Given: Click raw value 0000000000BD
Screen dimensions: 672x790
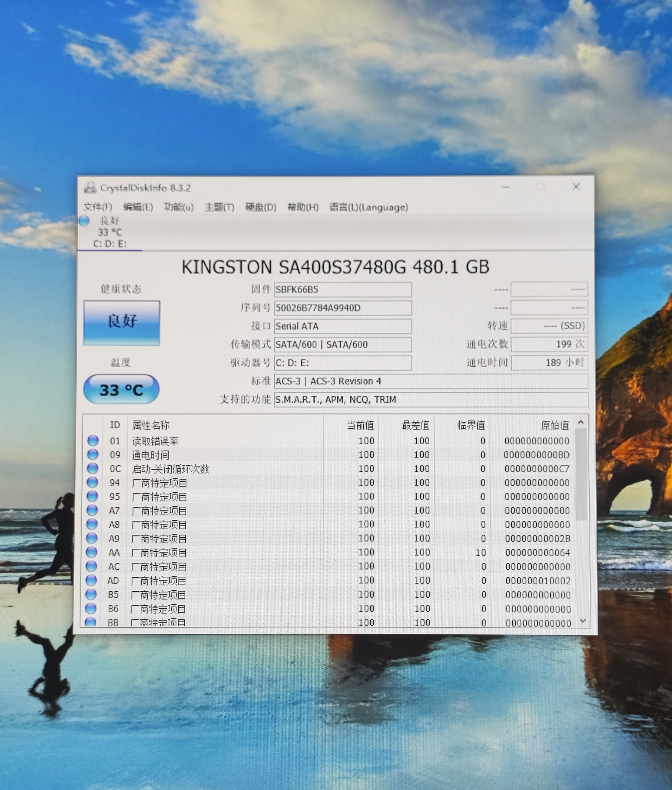Looking at the screenshot, I should coord(536,455).
